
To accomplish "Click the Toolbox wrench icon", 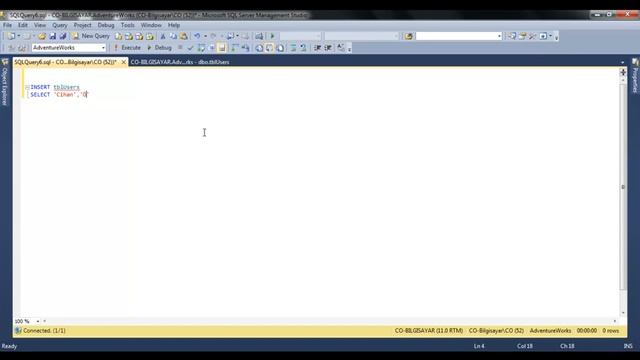I will click(532, 36).
